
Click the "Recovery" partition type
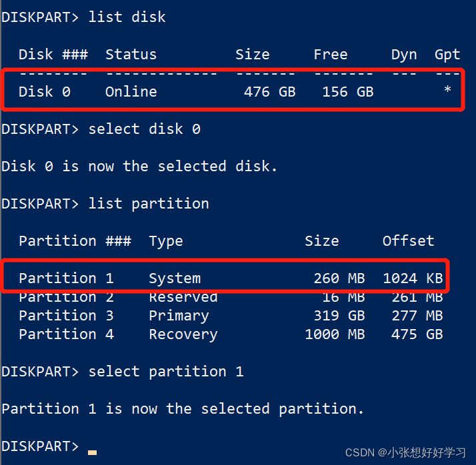click(183, 334)
